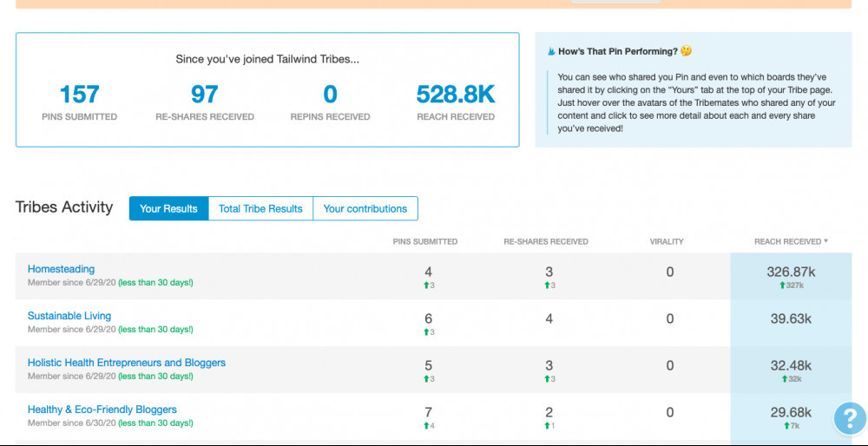Open Your contributions tab
Viewport: 868px width, 446px height.
click(x=365, y=208)
